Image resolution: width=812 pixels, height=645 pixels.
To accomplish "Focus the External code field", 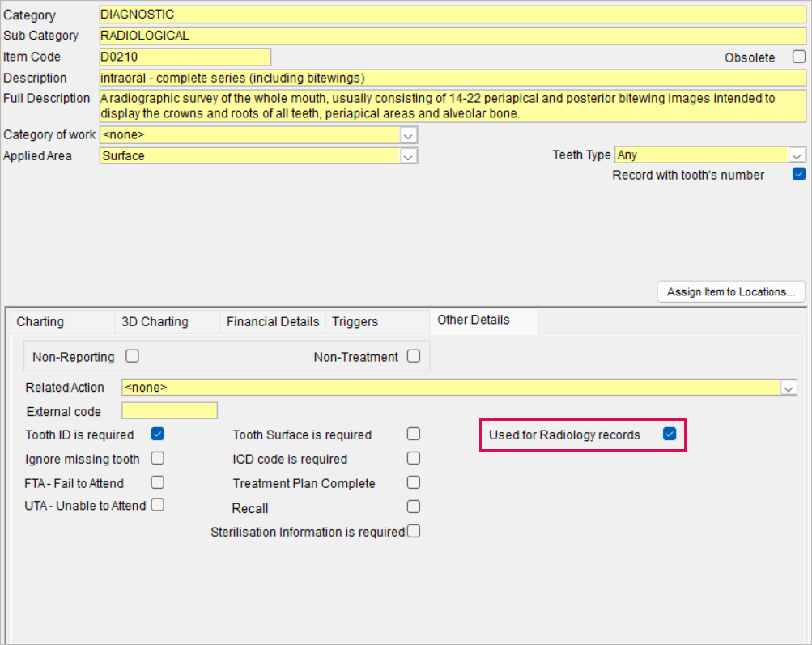I will [169, 411].
